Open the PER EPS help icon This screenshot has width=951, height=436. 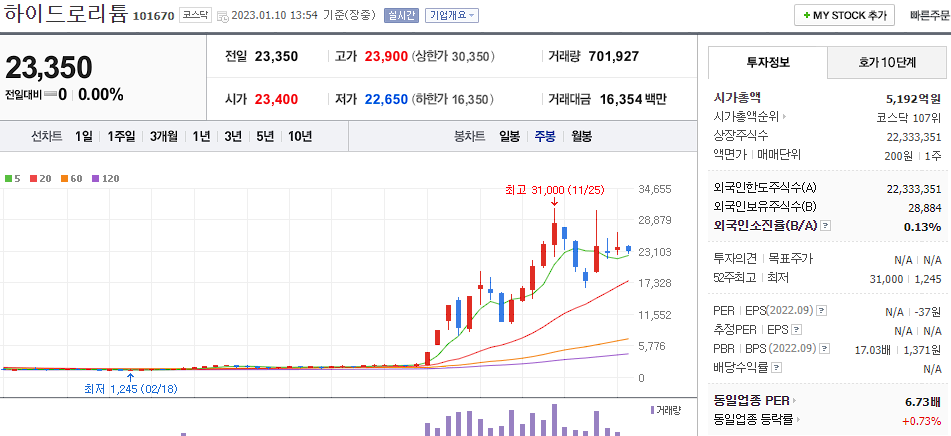[x=822, y=310]
